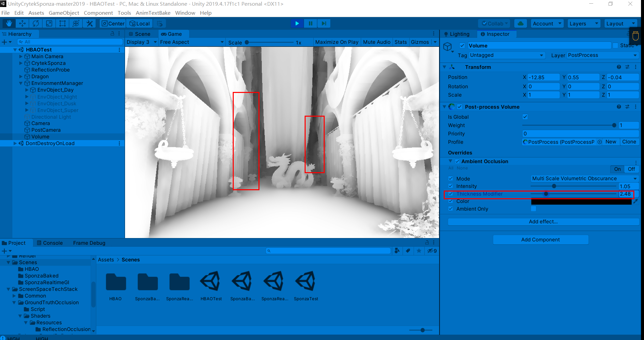The height and width of the screenshot is (340, 644).
Task: Toggle pivot Center handle position
Action: pyautogui.click(x=113, y=23)
